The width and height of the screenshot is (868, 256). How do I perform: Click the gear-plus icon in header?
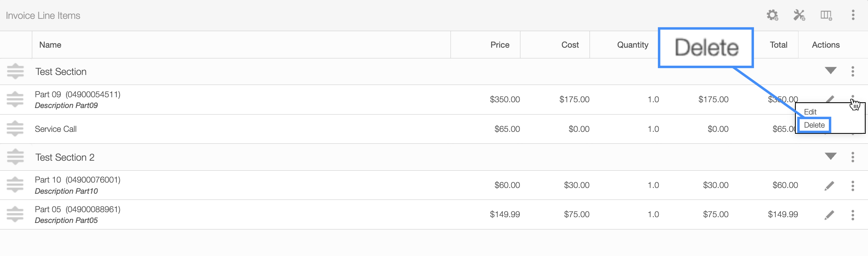(772, 15)
